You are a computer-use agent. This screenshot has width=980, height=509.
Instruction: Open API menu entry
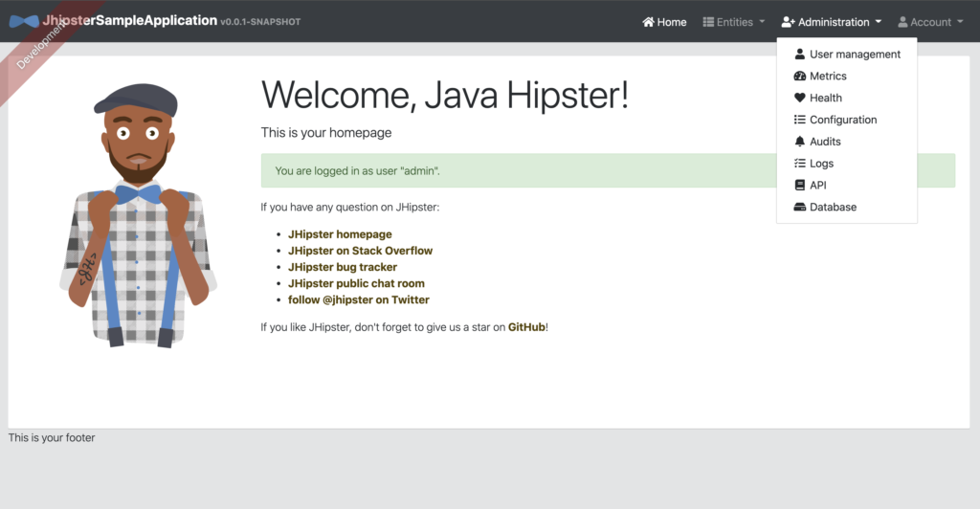click(847, 185)
